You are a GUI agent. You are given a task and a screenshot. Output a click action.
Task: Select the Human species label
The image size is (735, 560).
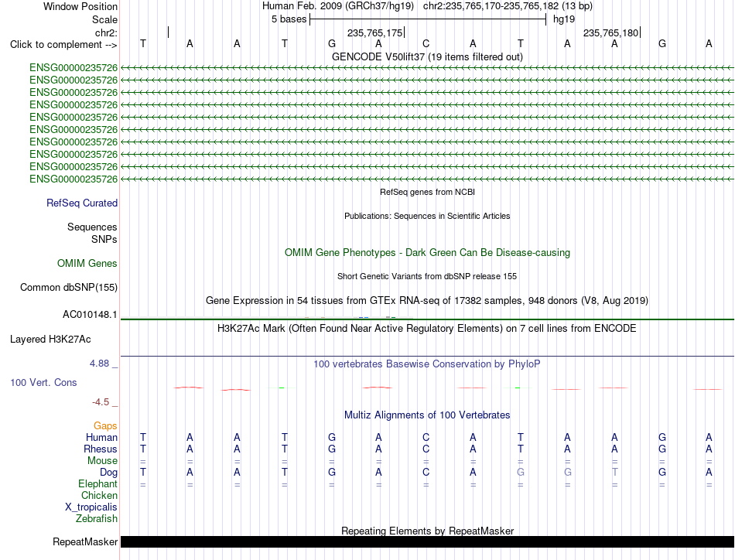coord(101,437)
